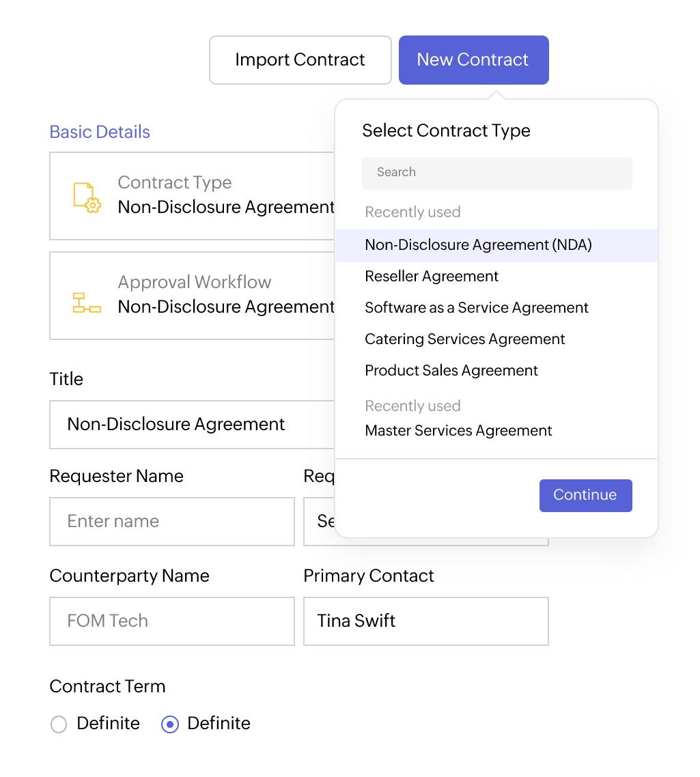The image size is (700, 777).
Task: Choose Catering Services Agreement option
Action: (465, 339)
